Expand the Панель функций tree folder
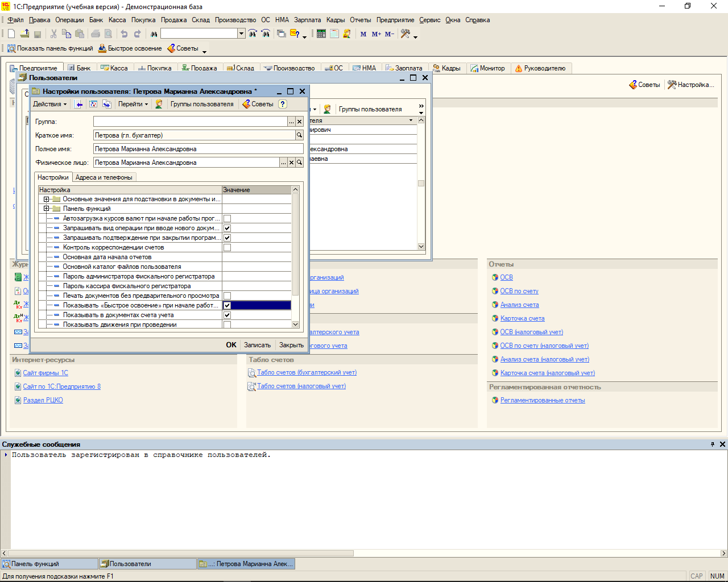Image resolution: width=728 pixels, height=582 pixels. [x=47, y=209]
